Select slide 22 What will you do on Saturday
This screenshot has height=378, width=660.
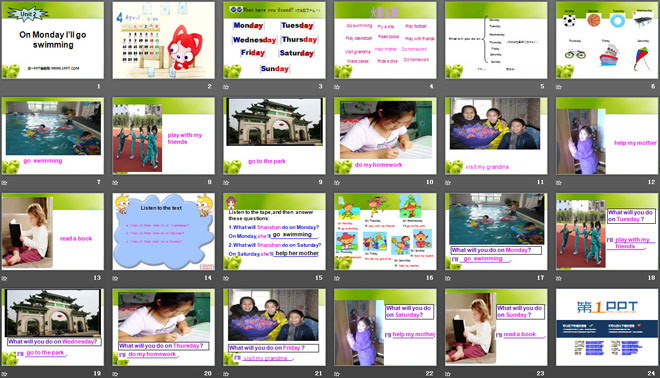tap(385, 327)
